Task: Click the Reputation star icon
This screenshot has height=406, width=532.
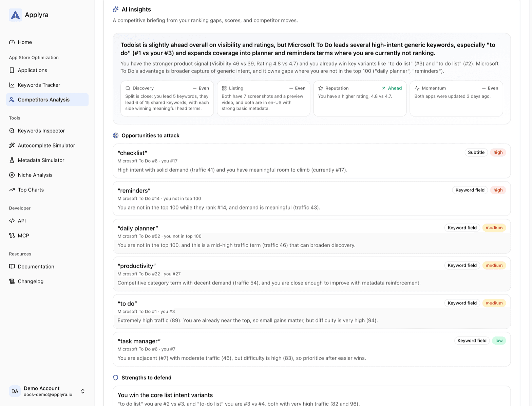Action: (321, 88)
